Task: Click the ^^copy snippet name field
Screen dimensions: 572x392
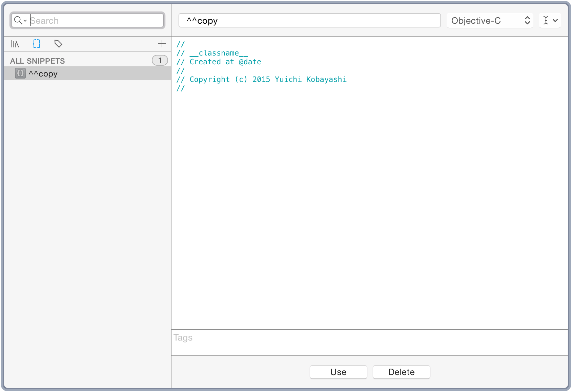Action: pos(309,20)
